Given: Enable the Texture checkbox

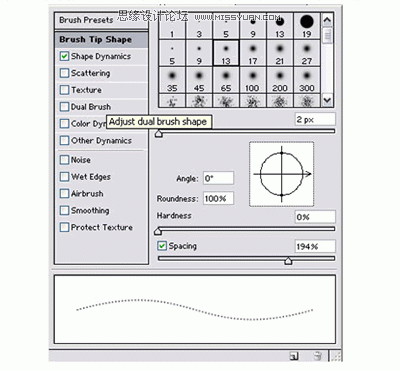Looking at the screenshot, I should tap(64, 90).
